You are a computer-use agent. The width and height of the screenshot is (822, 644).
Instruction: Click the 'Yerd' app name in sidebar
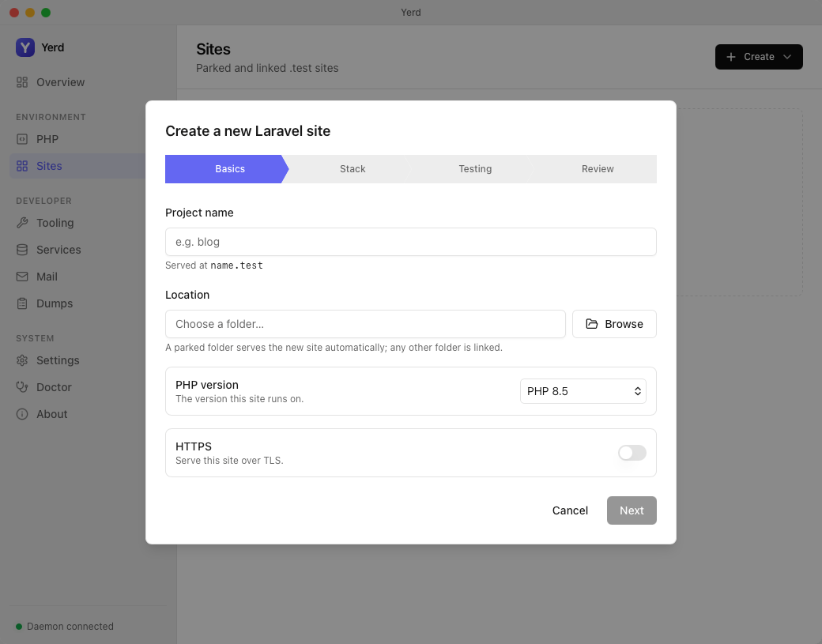[x=53, y=47]
